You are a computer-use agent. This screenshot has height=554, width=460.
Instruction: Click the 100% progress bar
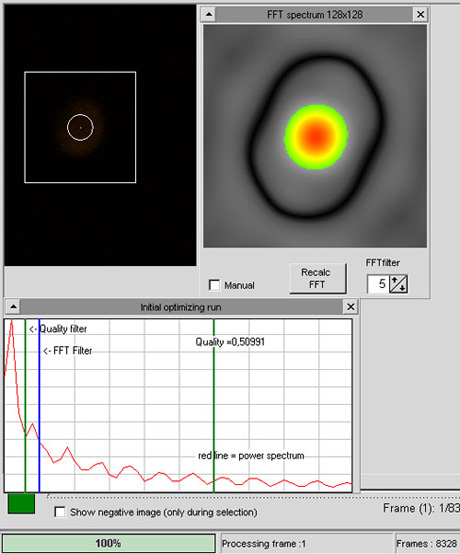click(x=108, y=543)
